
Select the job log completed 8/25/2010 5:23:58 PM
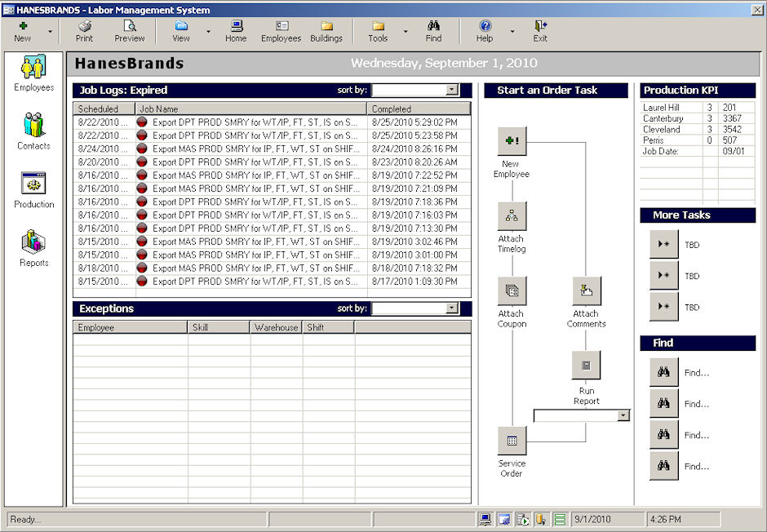(272, 135)
